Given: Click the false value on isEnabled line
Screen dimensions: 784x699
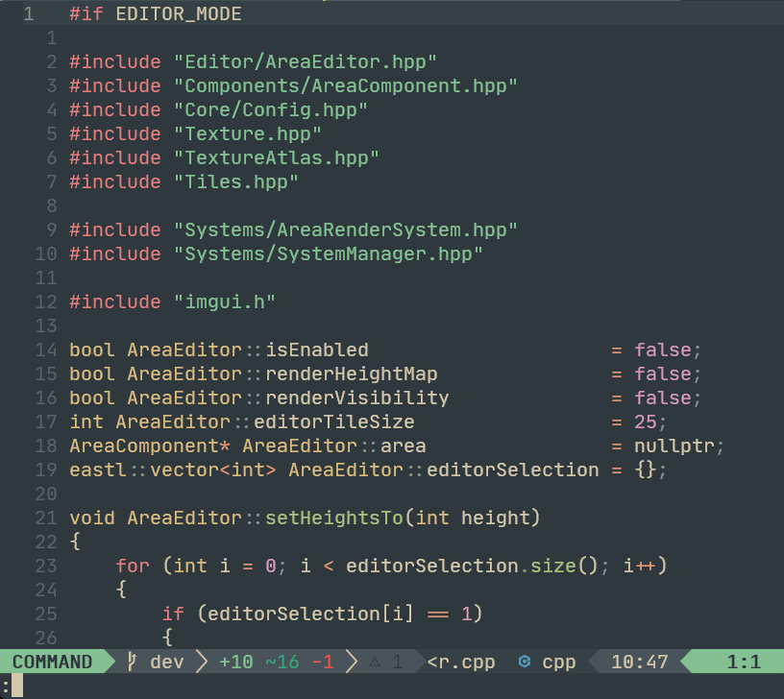Looking at the screenshot, I should [663, 349].
